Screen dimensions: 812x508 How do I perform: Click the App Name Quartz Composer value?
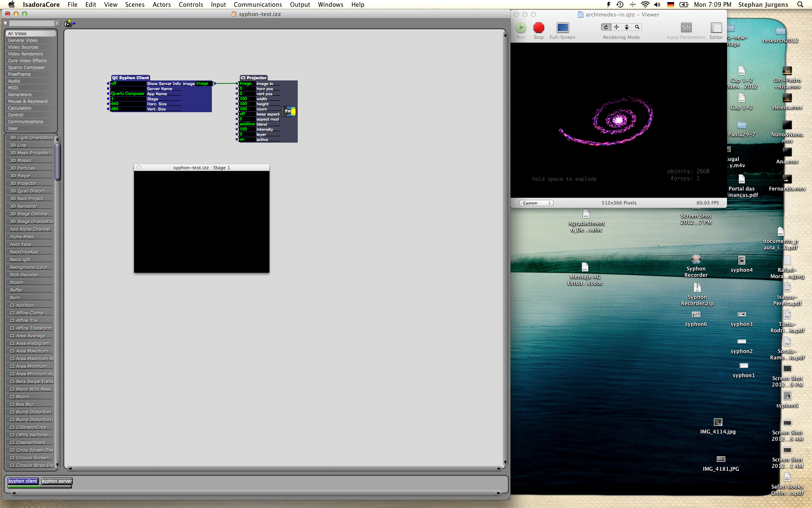click(128, 94)
